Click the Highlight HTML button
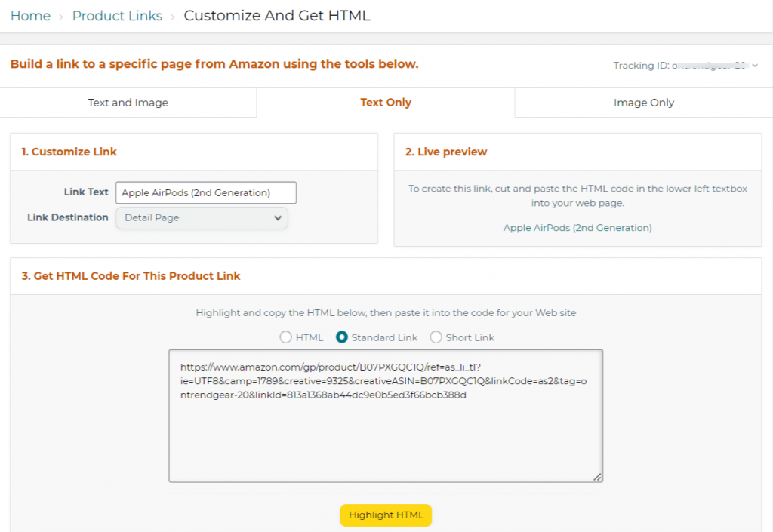This screenshot has width=773, height=532. pyautogui.click(x=386, y=515)
